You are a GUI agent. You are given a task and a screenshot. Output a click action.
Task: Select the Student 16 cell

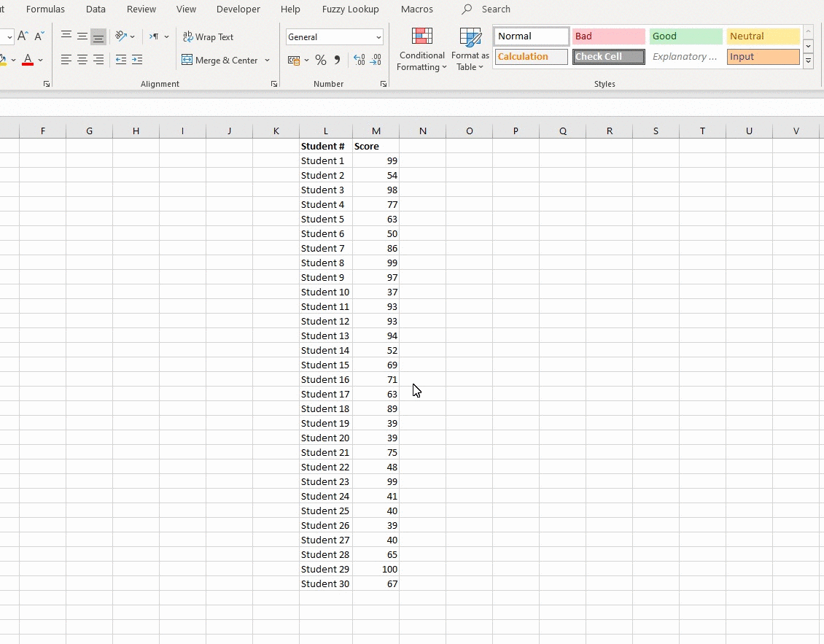pos(325,379)
